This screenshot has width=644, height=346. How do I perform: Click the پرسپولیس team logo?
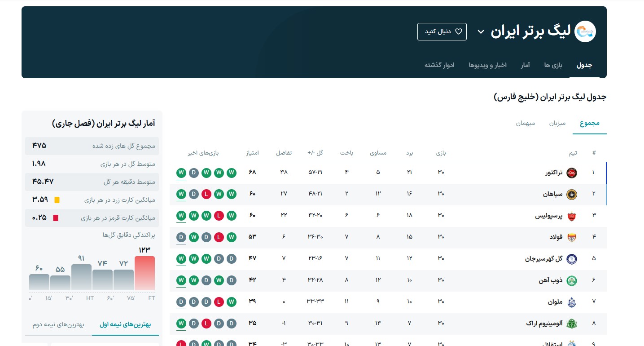click(572, 216)
